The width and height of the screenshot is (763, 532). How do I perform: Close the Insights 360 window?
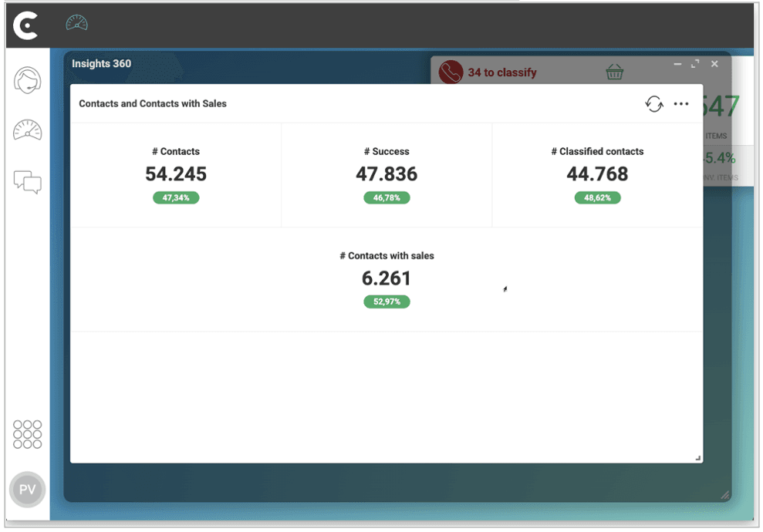coord(714,64)
